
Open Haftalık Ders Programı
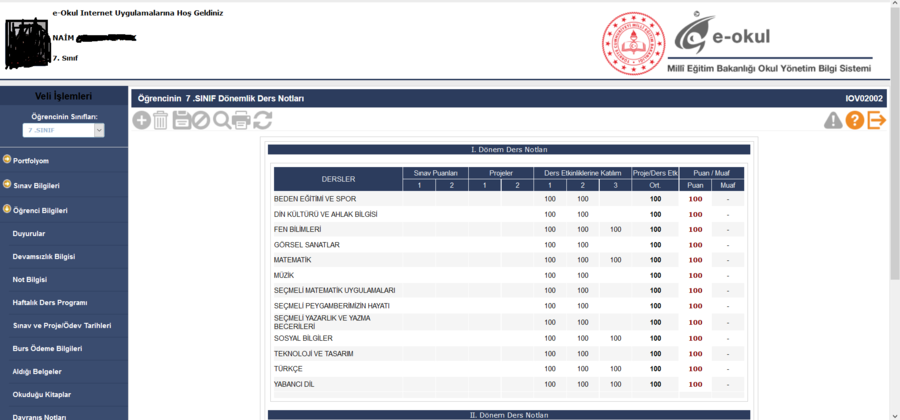click(x=49, y=302)
